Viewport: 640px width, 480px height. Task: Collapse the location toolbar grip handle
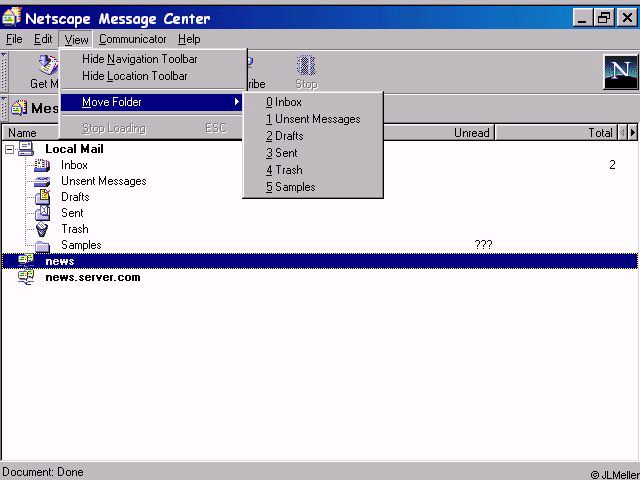point(4,108)
